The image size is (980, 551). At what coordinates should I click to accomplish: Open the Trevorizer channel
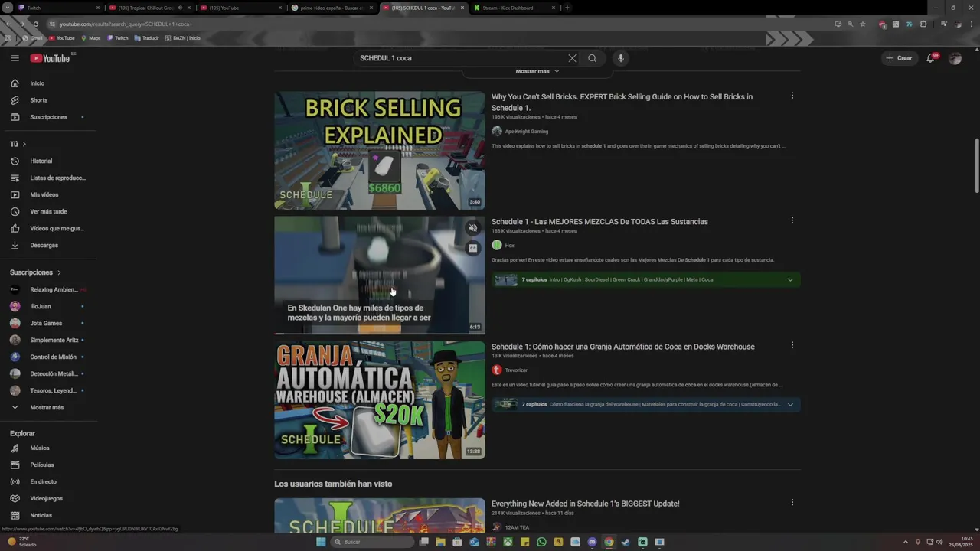click(516, 370)
